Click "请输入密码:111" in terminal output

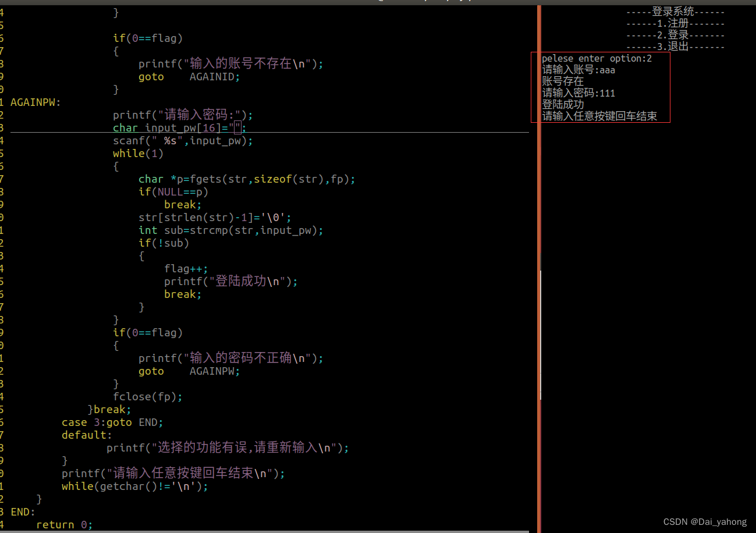pyautogui.click(x=578, y=93)
